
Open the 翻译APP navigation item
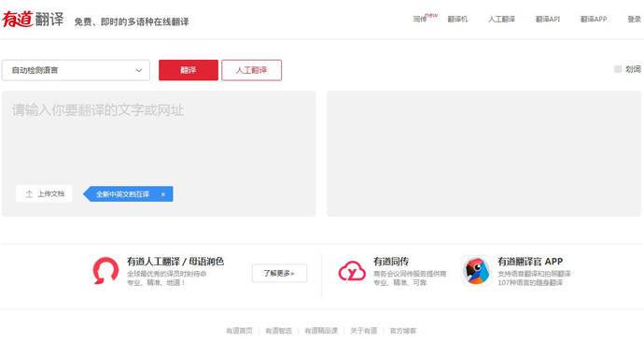click(593, 19)
